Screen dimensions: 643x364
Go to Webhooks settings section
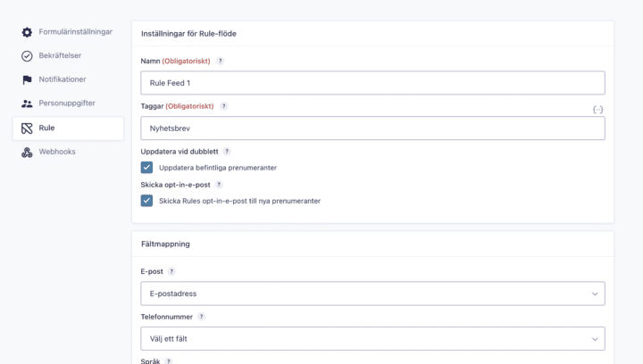(57, 153)
